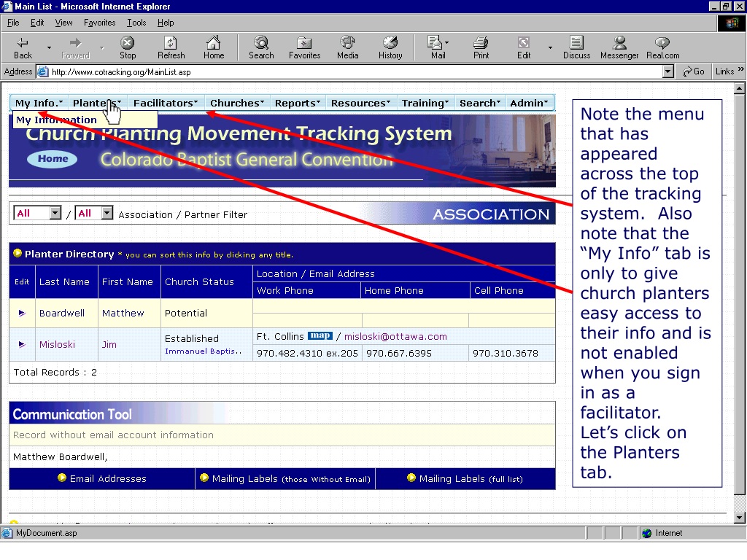The height and width of the screenshot is (560, 747).
Task: Click Mailing Labels (those without Email)
Action: pos(285,478)
